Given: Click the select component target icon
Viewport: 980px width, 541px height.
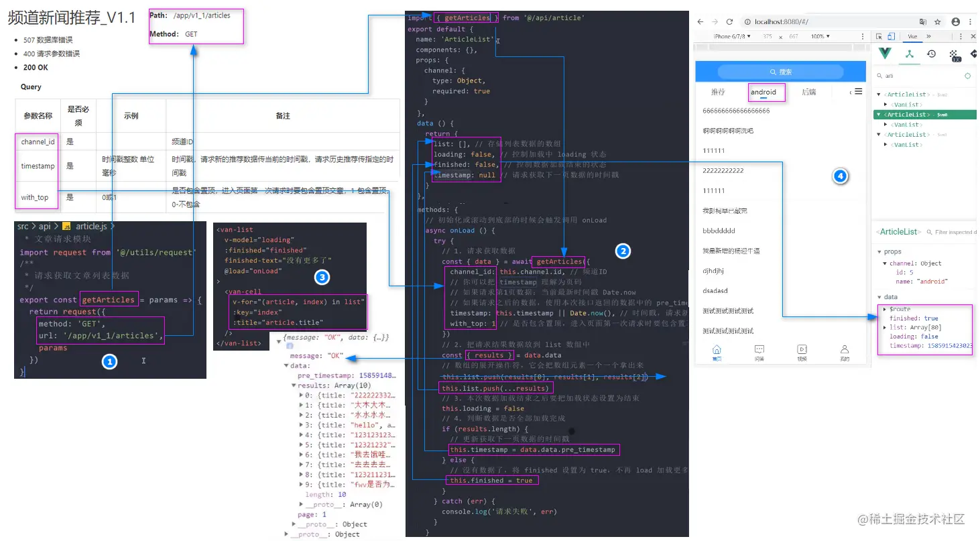Looking at the screenshot, I should (967, 76).
